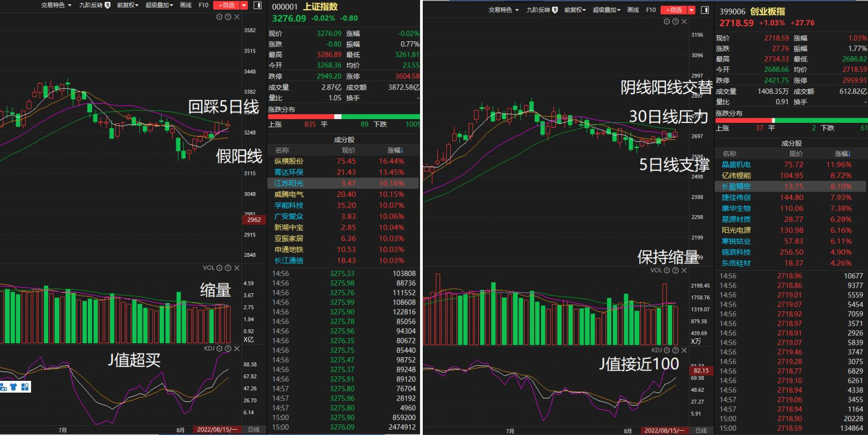
Task: Expand the +自选 arrow in right window
Action: pos(691,10)
